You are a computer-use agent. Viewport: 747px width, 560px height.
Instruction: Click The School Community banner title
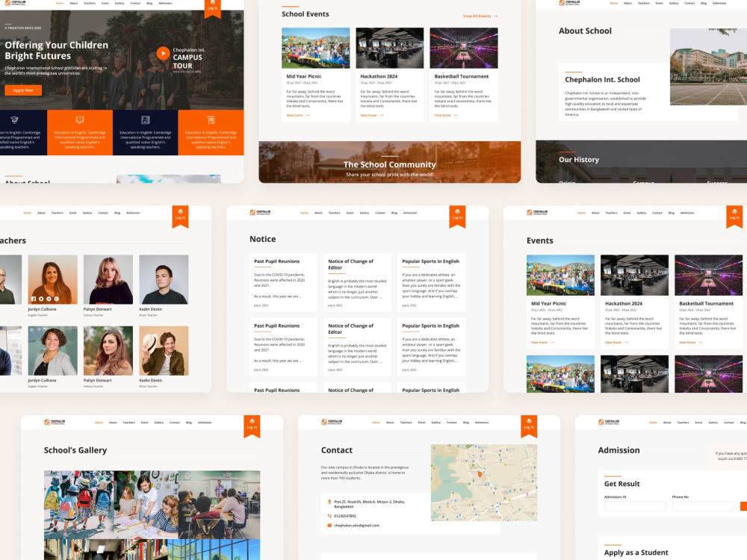[390, 165]
